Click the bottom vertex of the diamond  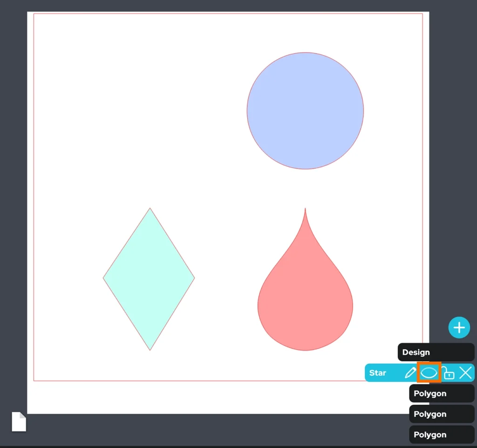tap(150, 349)
